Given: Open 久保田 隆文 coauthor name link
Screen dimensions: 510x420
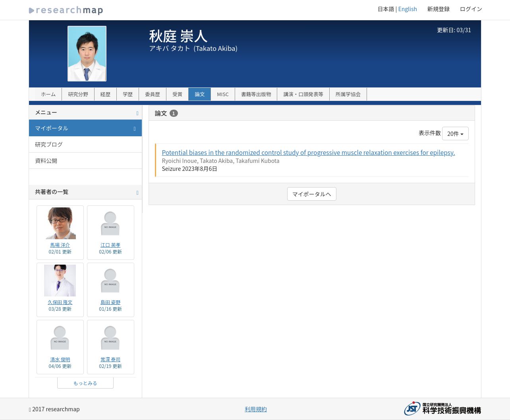Looking at the screenshot, I should point(60,302).
